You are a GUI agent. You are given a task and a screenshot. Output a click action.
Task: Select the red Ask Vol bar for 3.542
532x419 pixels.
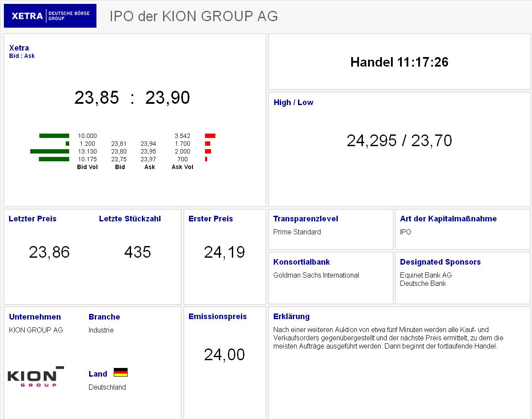tap(209, 135)
